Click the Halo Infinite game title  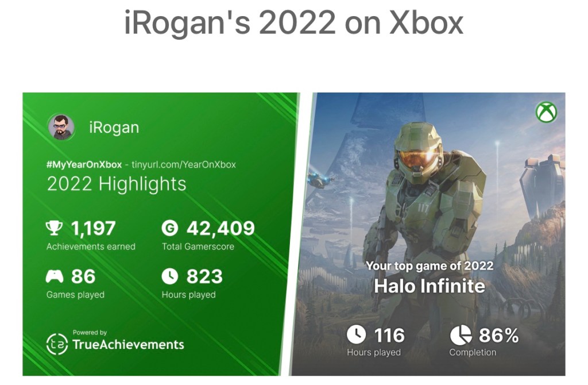point(430,286)
